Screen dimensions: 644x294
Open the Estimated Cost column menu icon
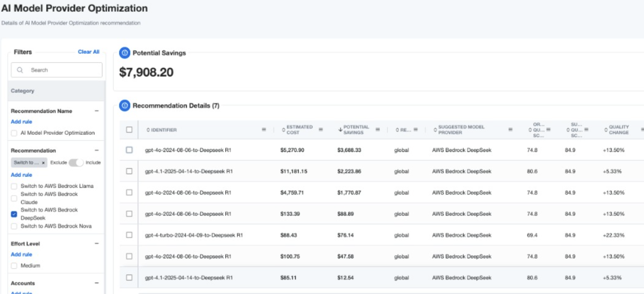(321, 129)
